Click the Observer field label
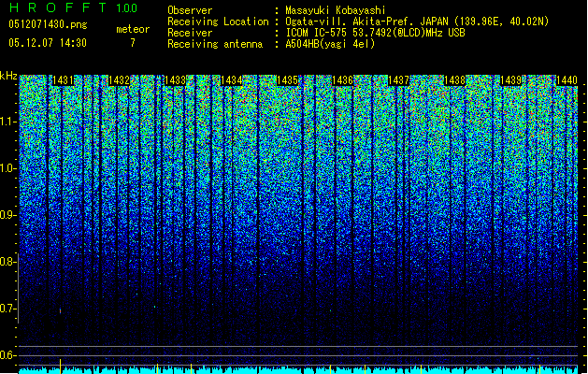The height and width of the screenshot is (374, 588). [x=190, y=10]
